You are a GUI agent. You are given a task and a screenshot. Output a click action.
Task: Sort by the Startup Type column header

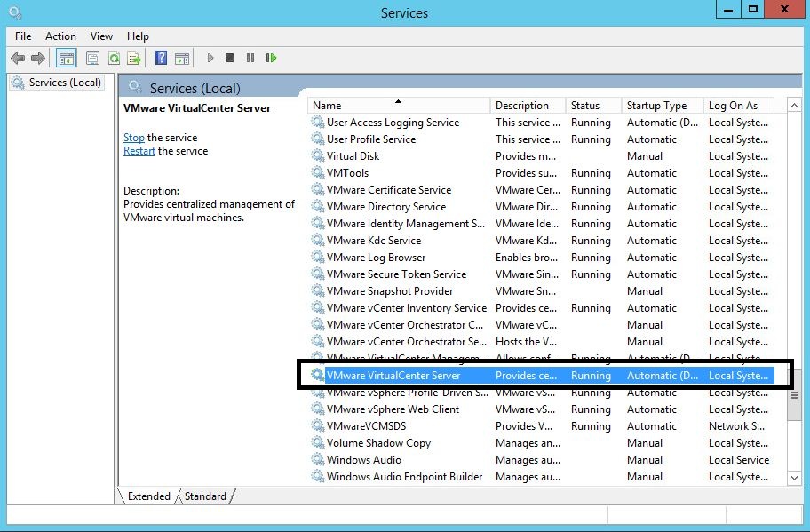(x=656, y=106)
